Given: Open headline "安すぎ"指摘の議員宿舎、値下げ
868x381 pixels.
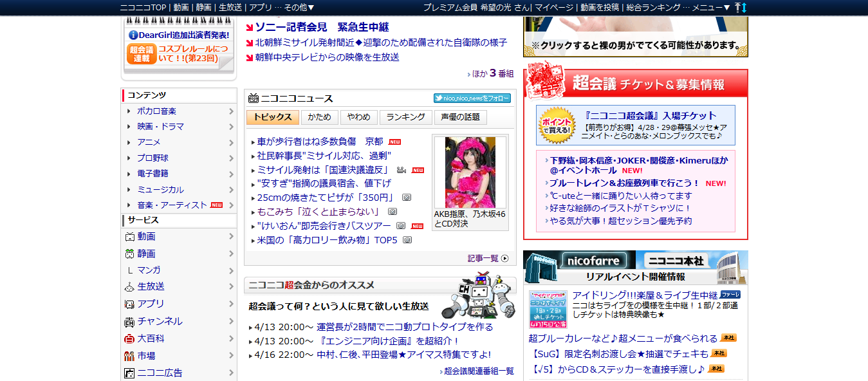Looking at the screenshot, I should [324, 183].
